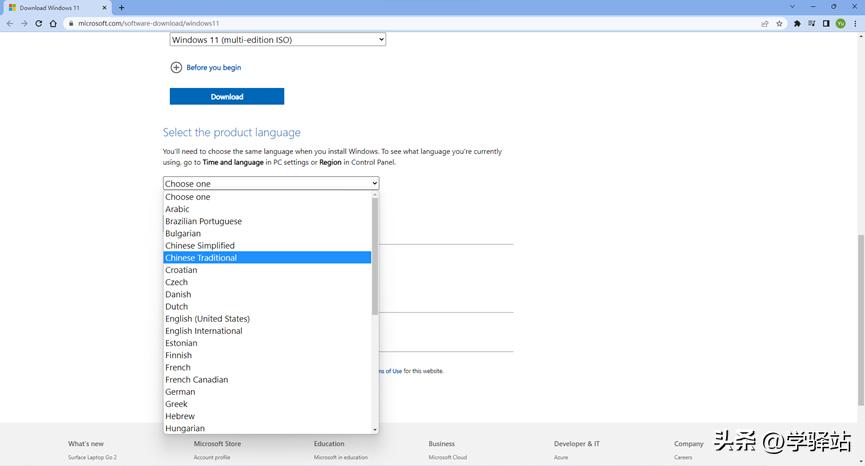Open Terms of Use link

[x=391, y=371]
